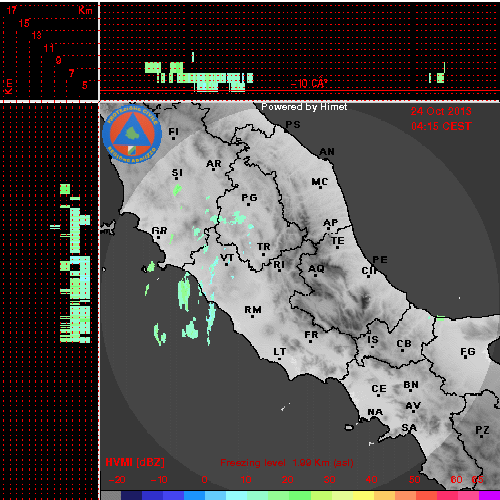Image resolution: width=500 pixels, height=500 pixels.
Task: Pick the dark blue -20 dBZ swatch
Action: click(x=131, y=495)
